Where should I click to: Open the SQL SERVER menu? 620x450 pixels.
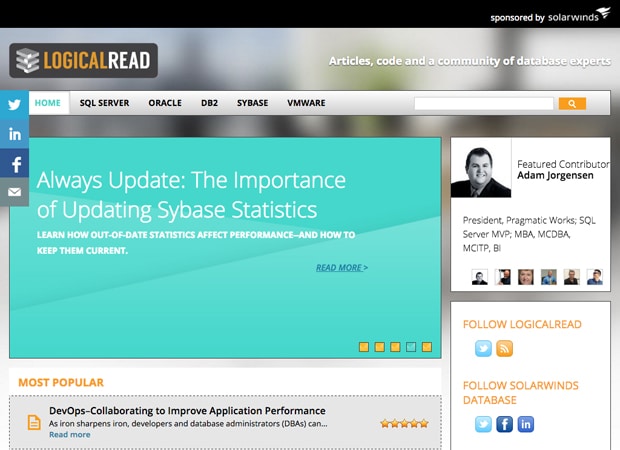(104, 103)
